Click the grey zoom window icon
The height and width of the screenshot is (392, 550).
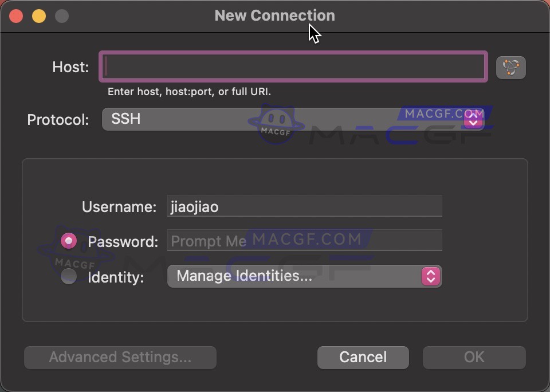[61, 16]
